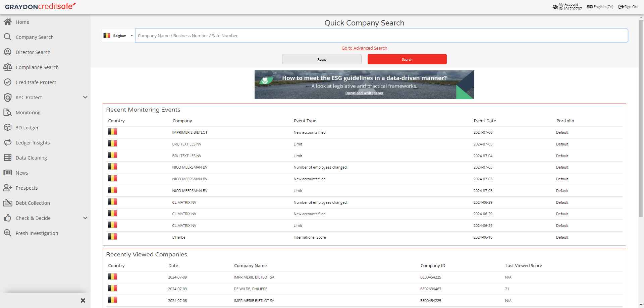Screen dimensions: 644x308
Task: Open NICO MEERSMAN BV Limit event
Action: pyautogui.click(x=364, y=191)
